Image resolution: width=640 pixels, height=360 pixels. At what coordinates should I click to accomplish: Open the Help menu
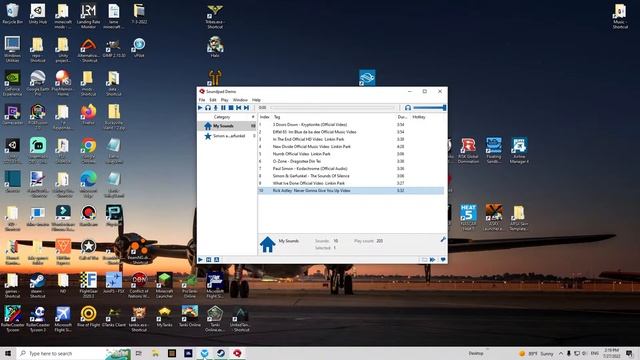coord(256,100)
